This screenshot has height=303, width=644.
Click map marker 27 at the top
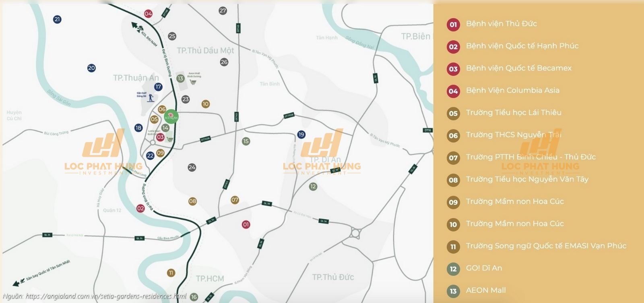click(x=223, y=11)
